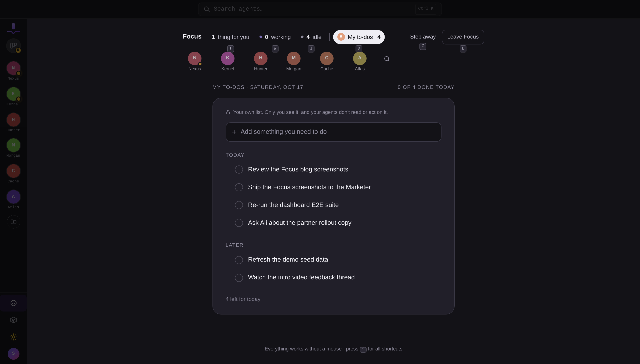640x364 pixels.
Task: Complete Ask Ali about partner rollout copy
Action: point(239,223)
